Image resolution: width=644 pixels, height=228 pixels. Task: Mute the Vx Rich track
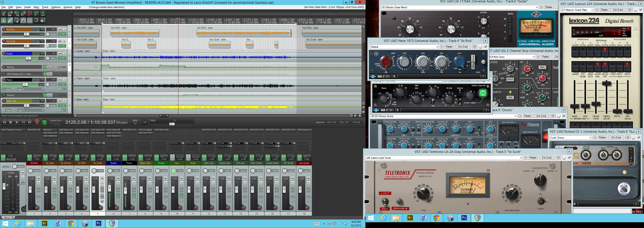(60, 30)
